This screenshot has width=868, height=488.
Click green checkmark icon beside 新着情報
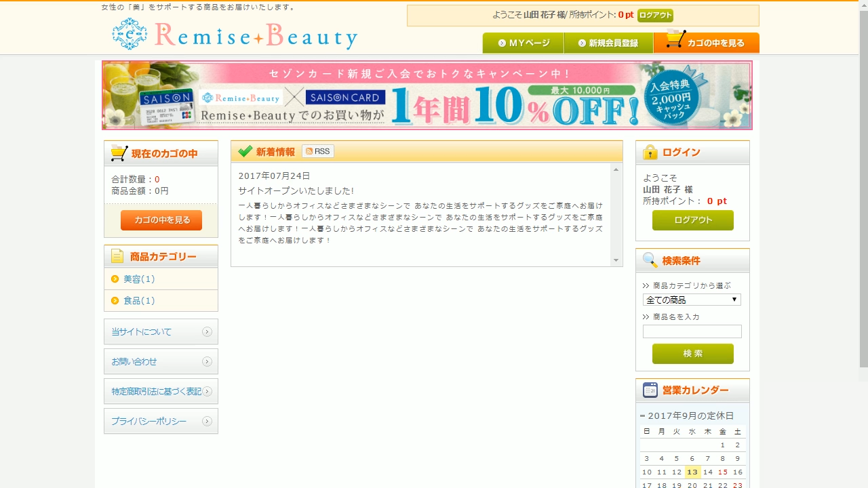245,151
